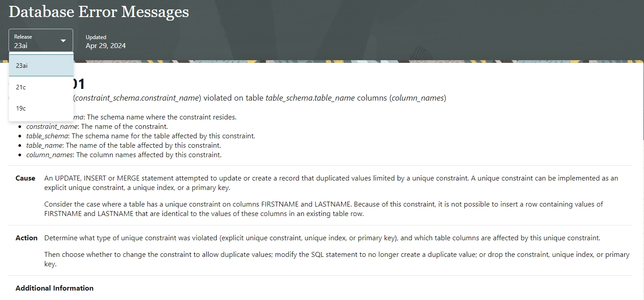This screenshot has height=300, width=644.
Task: Click the paragraph starting 'An UPDATE, INSERT or MERGE'
Action: click(331, 183)
